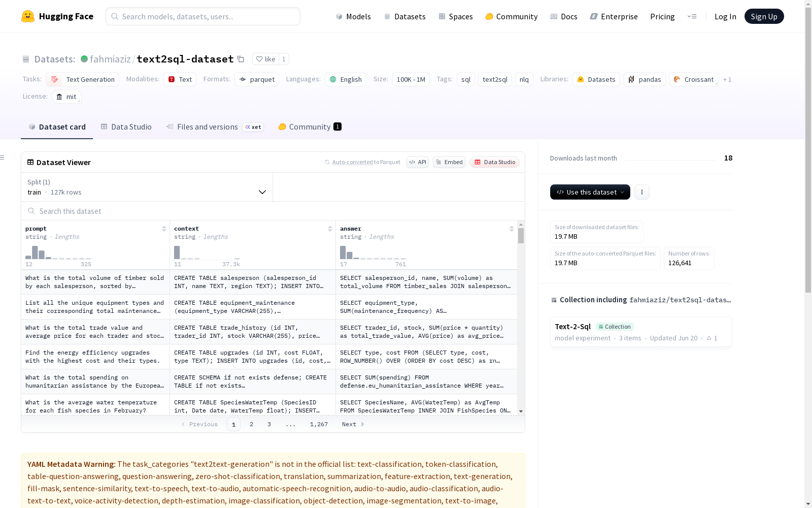Open the navigation more-menu icon

tap(692, 16)
